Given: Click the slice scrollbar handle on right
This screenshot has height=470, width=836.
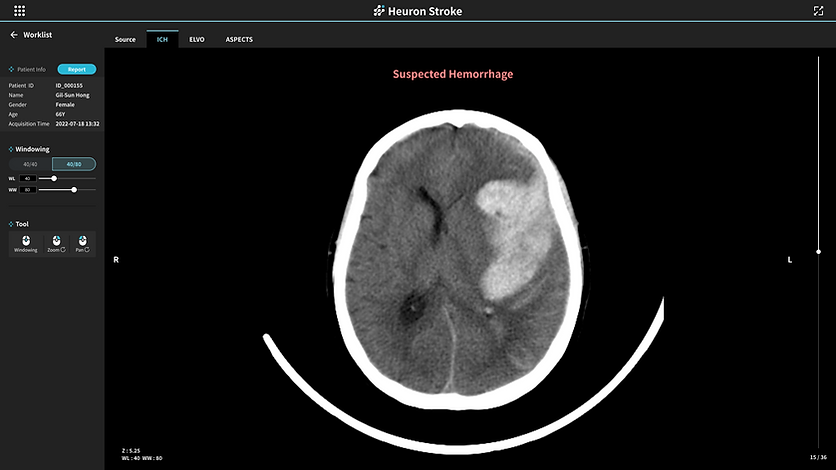Looking at the screenshot, I should coord(818,252).
